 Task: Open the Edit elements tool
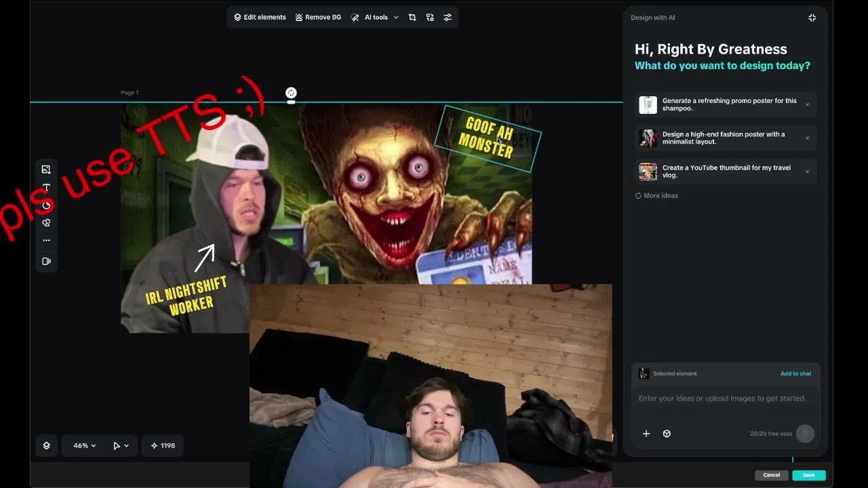coord(260,18)
